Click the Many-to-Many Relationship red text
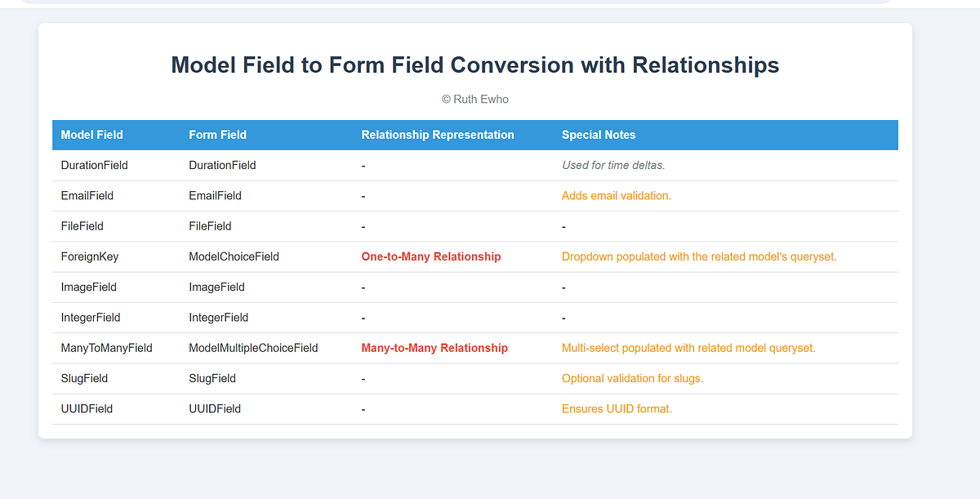Image resolution: width=980 pixels, height=499 pixels. (x=434, y=348)
